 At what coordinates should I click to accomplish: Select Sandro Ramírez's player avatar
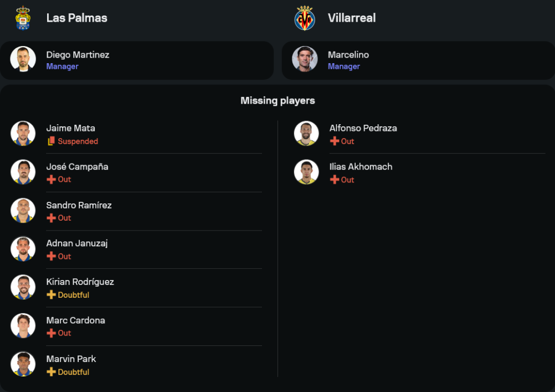23,211
